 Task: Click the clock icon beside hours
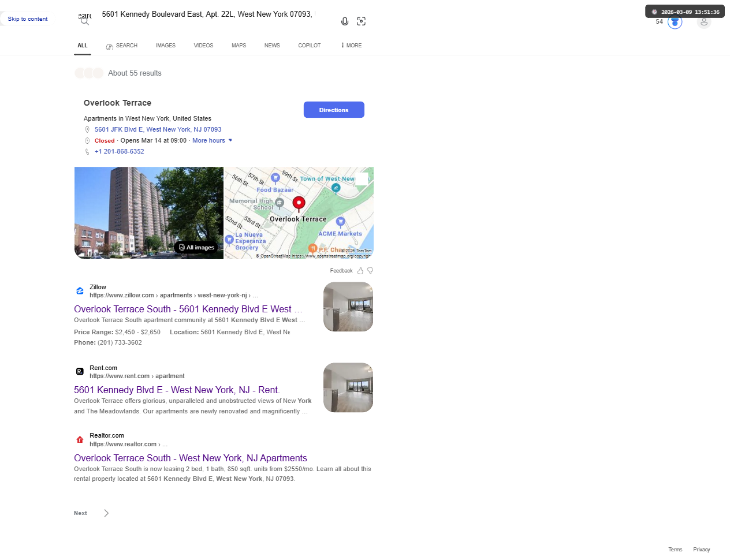pos(87,141)
